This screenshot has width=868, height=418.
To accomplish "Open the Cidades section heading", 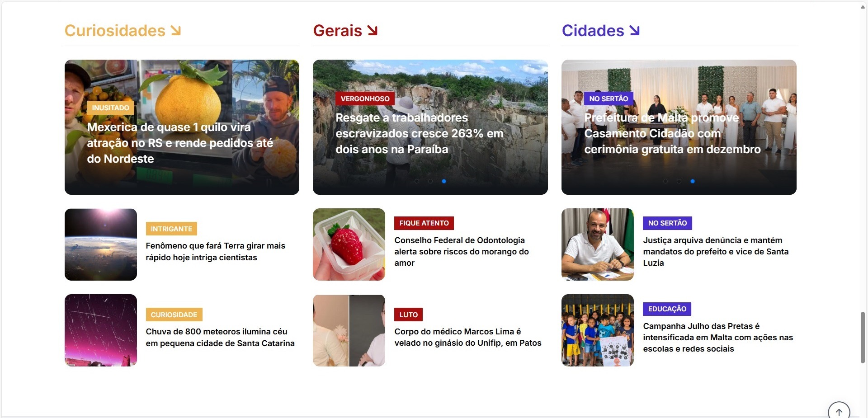I will point(593,31).
